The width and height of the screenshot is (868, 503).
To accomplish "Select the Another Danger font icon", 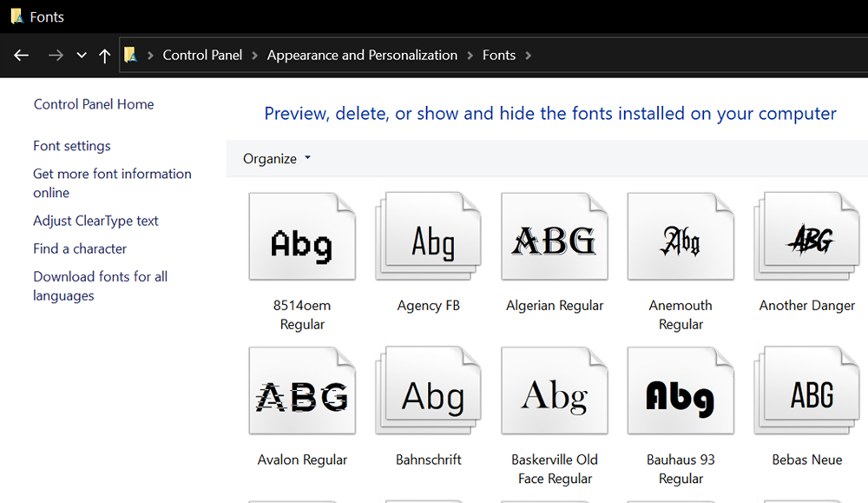I will pos(807,239).
